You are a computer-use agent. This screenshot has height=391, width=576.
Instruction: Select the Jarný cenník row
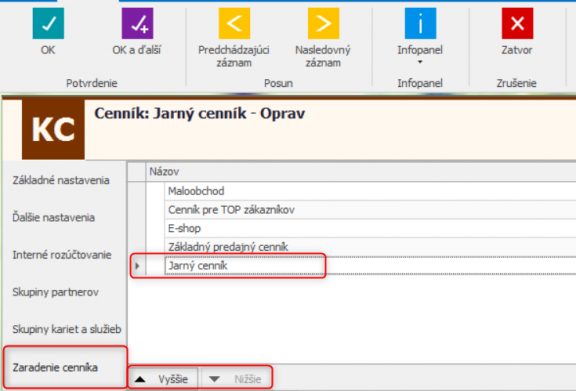click(370, 266)
